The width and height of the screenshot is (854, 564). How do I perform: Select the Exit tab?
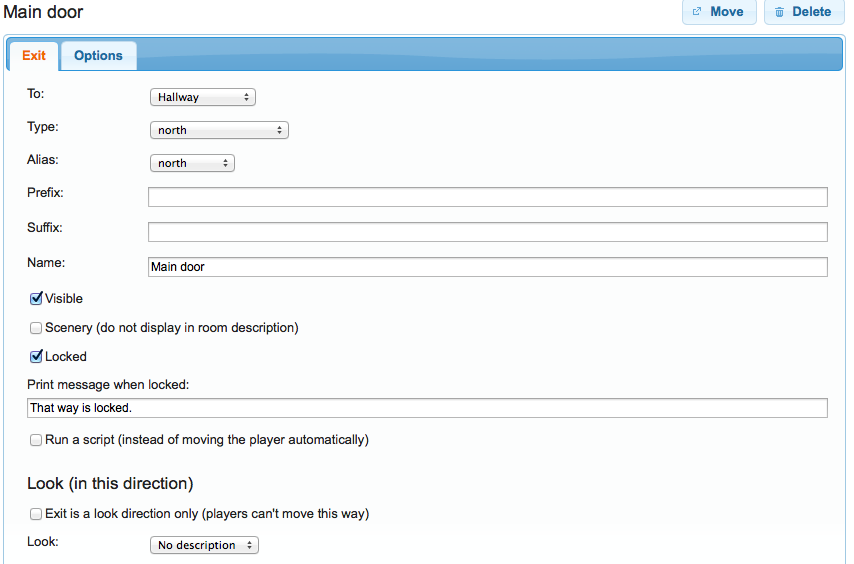34,56
